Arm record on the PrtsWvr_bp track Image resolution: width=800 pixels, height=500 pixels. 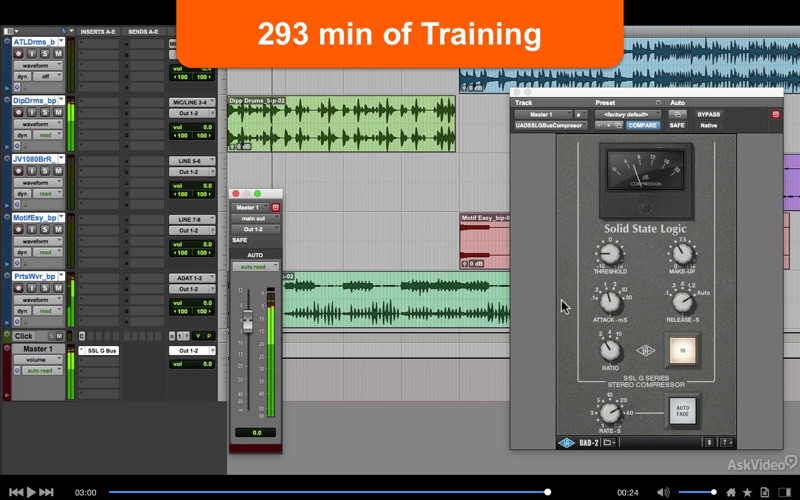tap(19, 288)
